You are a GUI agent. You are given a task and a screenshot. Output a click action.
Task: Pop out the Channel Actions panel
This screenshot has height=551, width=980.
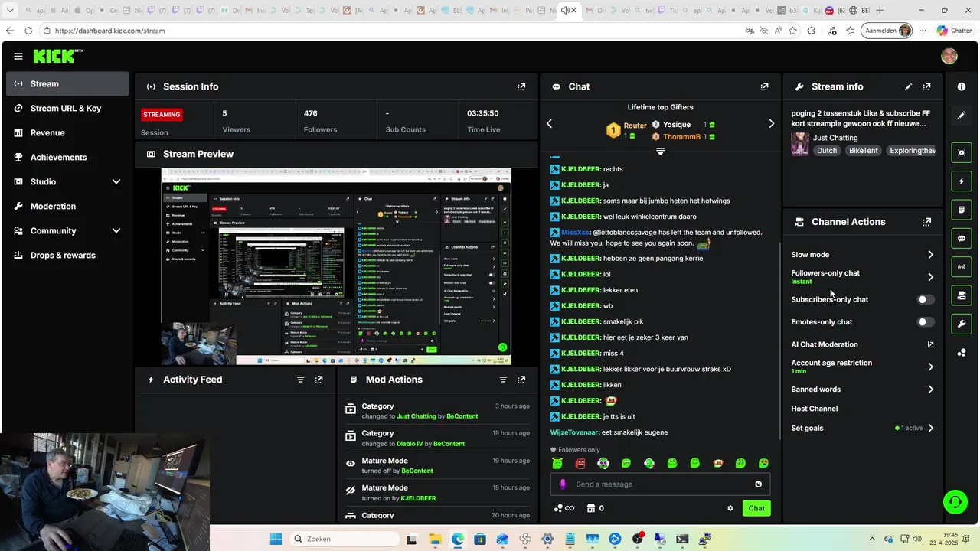click(x=927, y=222)
